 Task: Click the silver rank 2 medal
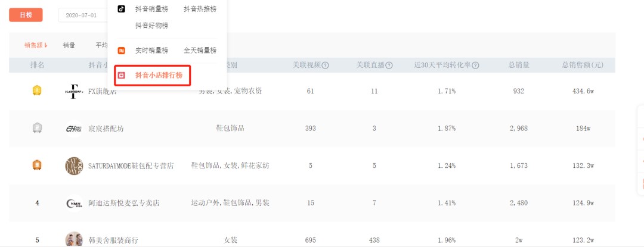[x=37, y=128]
